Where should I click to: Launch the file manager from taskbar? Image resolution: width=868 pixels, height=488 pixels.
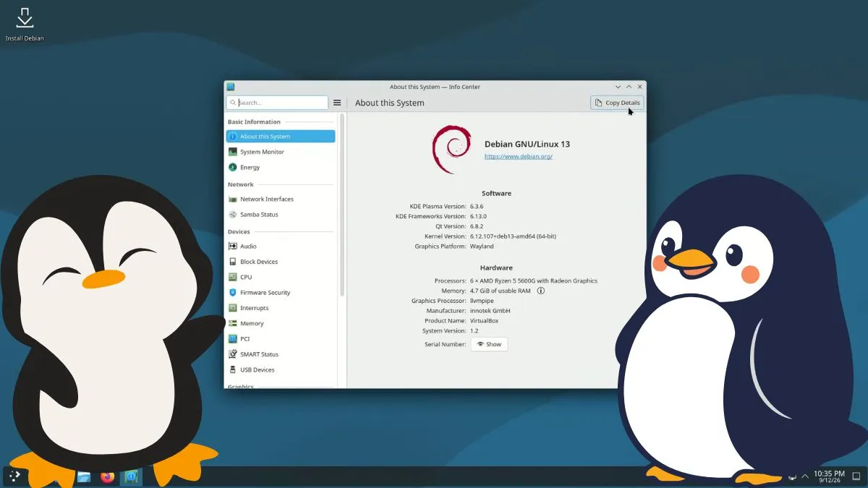84,476
